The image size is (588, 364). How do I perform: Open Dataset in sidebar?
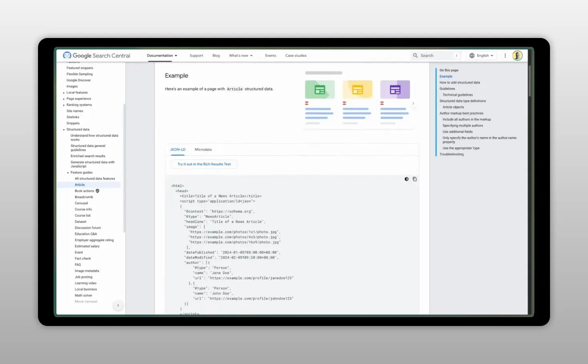(80, 222)
